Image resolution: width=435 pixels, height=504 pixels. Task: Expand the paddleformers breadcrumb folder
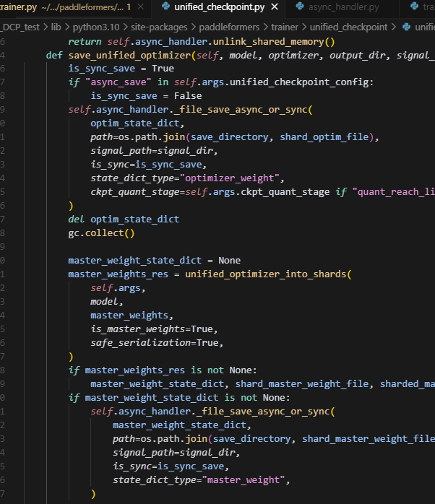pyautogui.click(x=227, y=27)
